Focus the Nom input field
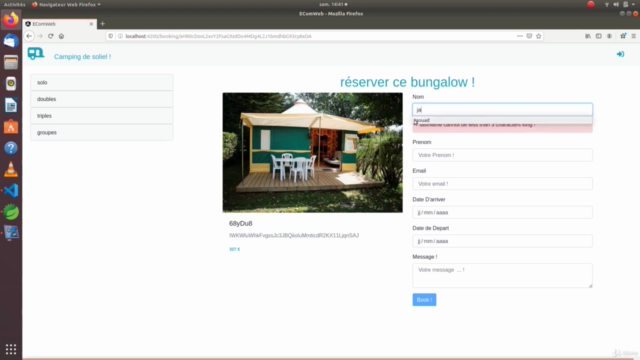 (x=502, y=109)
